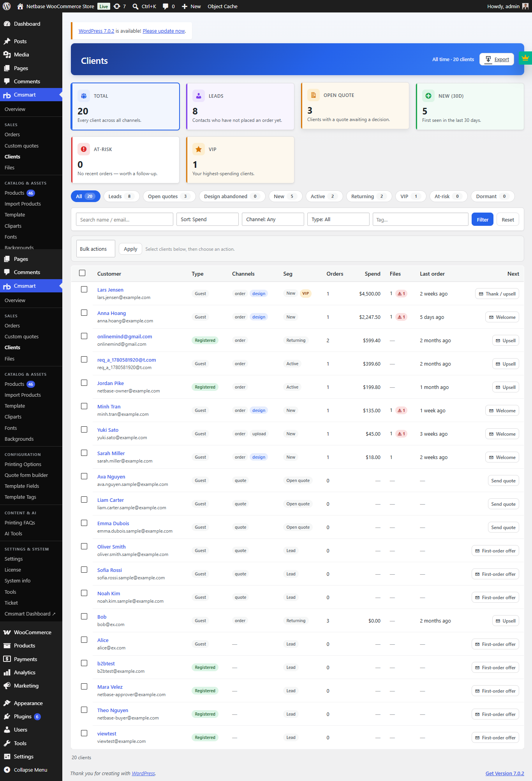Click the Dashboard gauge icon in sidebar

7,24
